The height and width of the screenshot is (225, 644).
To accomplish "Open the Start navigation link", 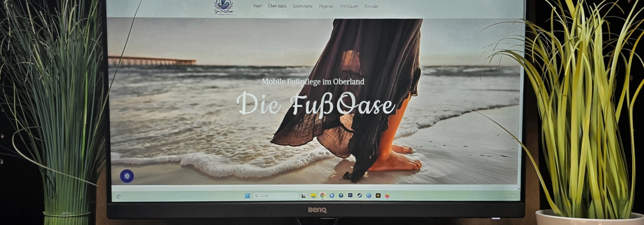I will pyautogui.click(x=257, y=6).
